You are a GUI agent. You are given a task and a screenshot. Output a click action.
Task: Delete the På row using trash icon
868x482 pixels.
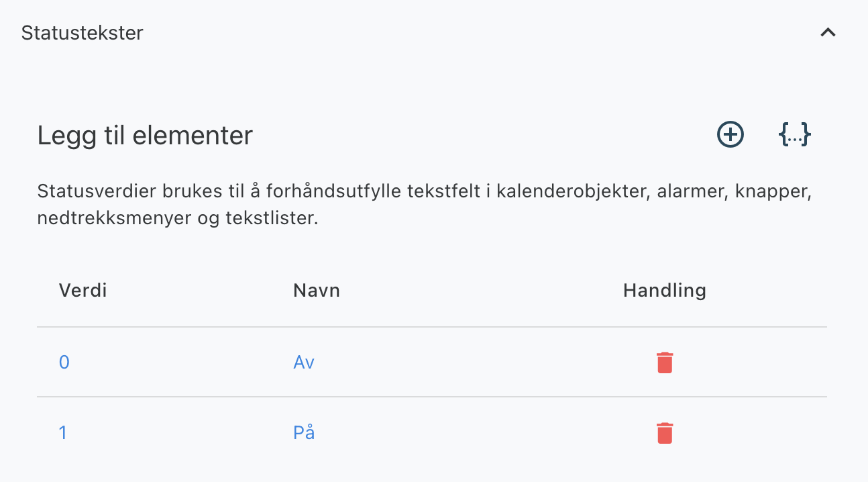(665, 433)
